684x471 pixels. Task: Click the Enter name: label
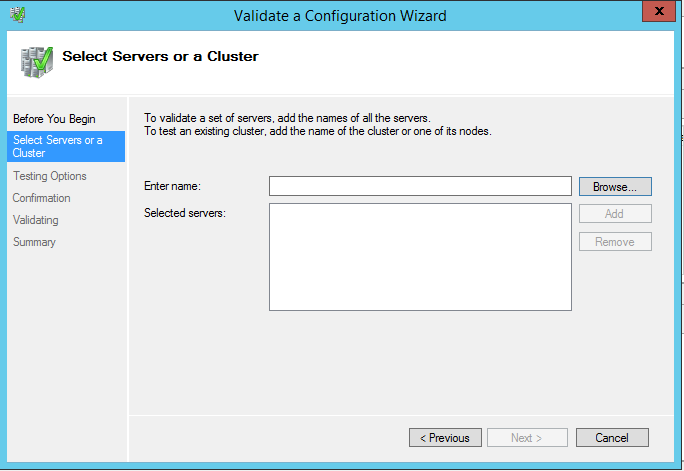(x=172, y=186)
